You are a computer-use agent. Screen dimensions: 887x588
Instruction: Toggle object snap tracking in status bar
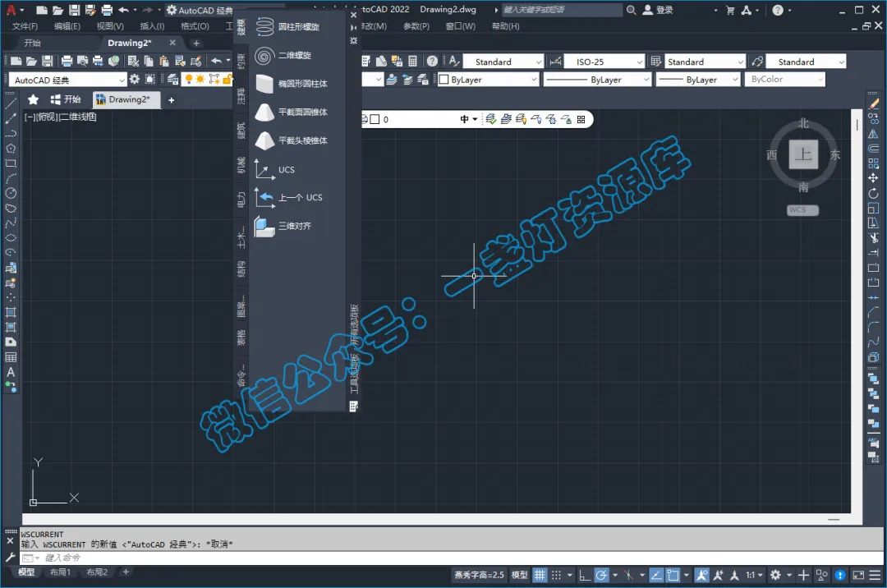pos(656,575)
